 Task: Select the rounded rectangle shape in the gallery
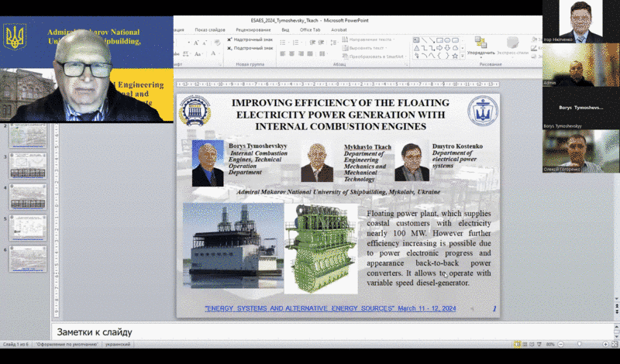coord(455,40)
